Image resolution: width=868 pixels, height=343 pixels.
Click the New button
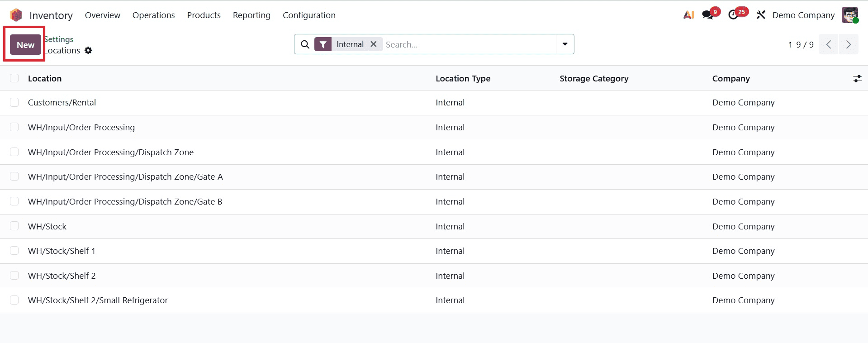pos(26,45)
